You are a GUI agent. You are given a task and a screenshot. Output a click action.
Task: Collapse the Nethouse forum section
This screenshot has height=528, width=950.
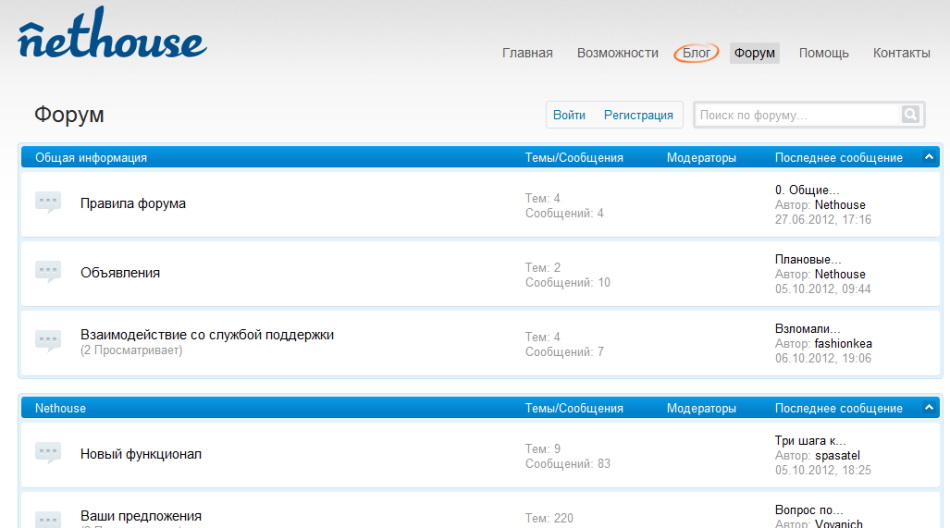pyautogui.click(x=929, y=408)
